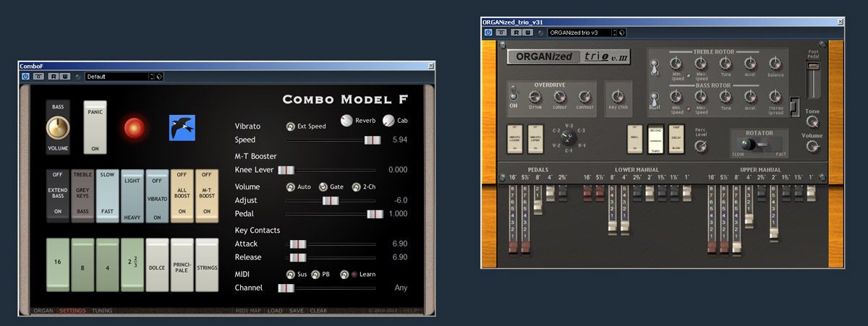The image size is (868, 326).
Task: Switch to the ORGAN tab in ComboF
Action: 43,311
